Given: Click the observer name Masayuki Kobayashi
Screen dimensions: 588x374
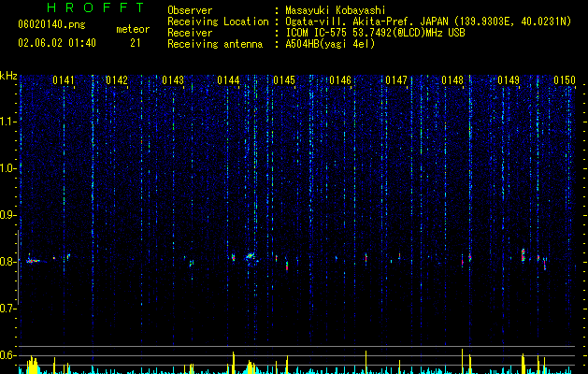Looking at the screenshot, I should [x=336, y=10].
